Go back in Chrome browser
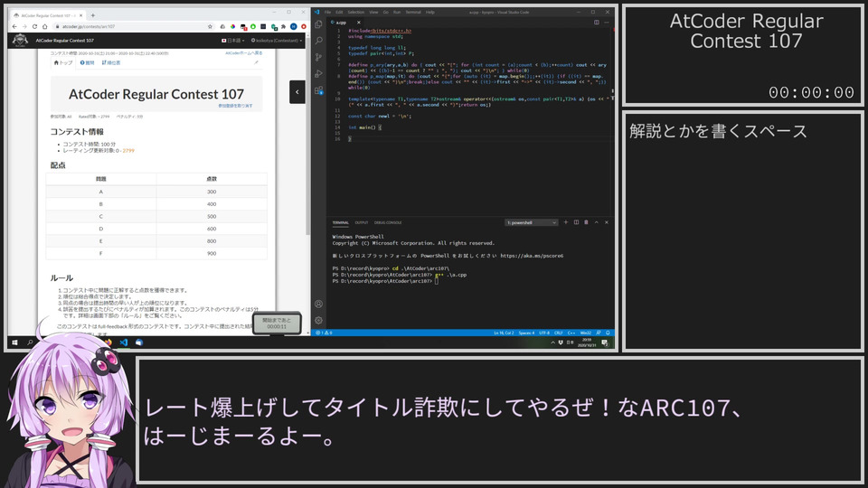Image resolution: width=868 pixels, height=488 pixels. point(15,26)
